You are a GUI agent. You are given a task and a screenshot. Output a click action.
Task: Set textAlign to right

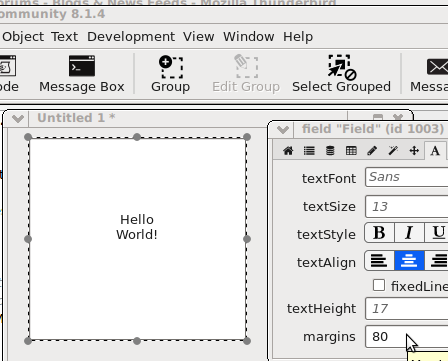click(x=437, y=261)
